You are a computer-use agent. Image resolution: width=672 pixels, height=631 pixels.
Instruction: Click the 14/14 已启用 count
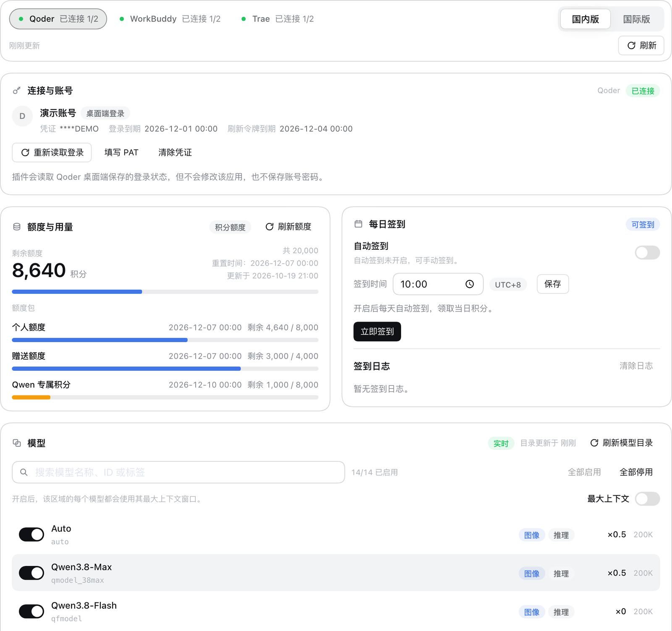[x=375, y=472]
